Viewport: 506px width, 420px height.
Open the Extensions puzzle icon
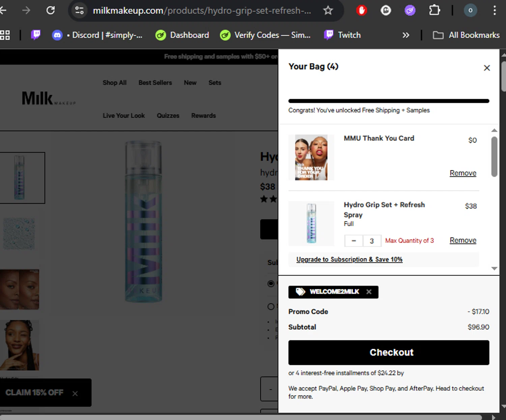tap(434, 10)
